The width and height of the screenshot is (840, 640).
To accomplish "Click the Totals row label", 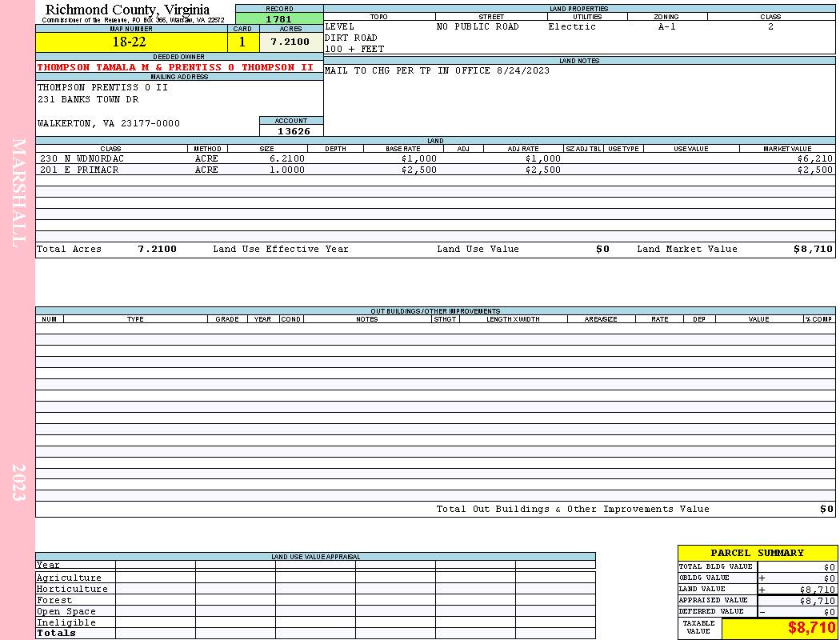I will 56,633.
